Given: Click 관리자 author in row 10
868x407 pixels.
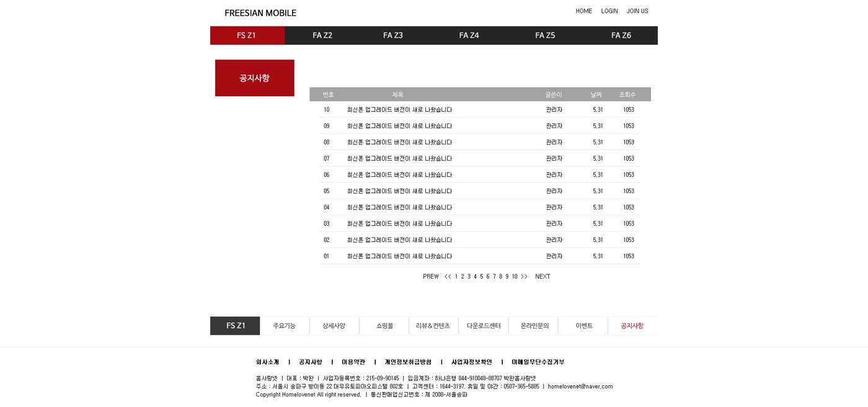Looking at the screenshot, I should click(x=554, y=110).
